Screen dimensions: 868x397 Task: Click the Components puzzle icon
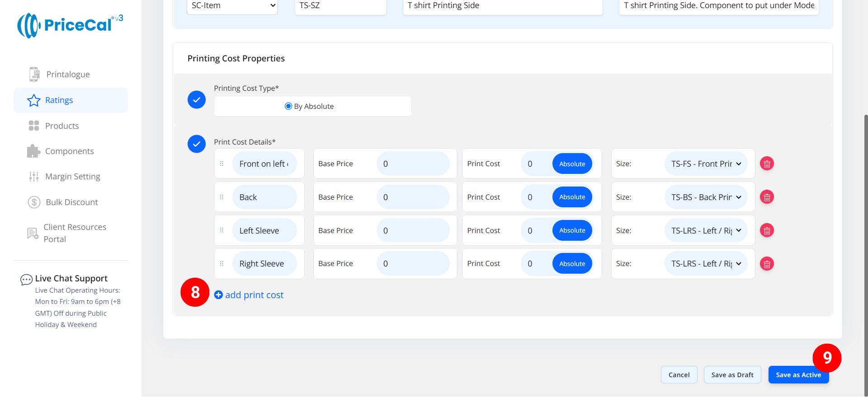tap(33, 151)
